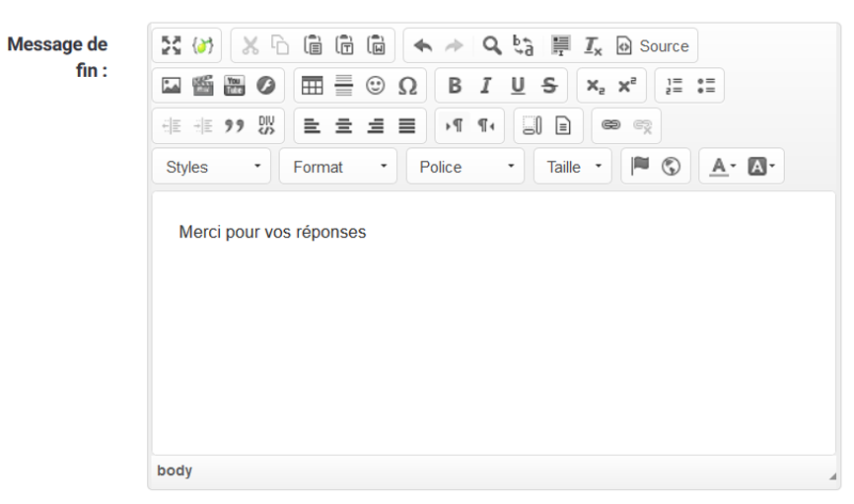Click the Show Blocks icon
The width and height of the screenshot is (854, 504).
(532, 126)
